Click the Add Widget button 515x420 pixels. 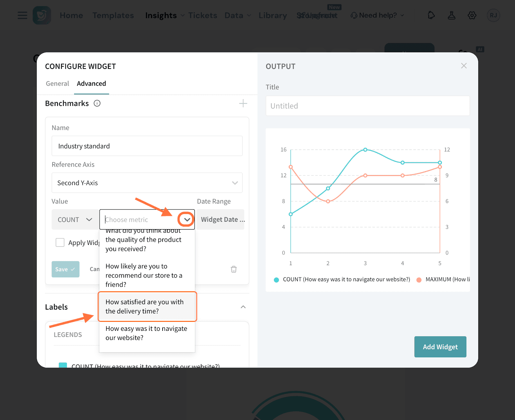[440, 347]
